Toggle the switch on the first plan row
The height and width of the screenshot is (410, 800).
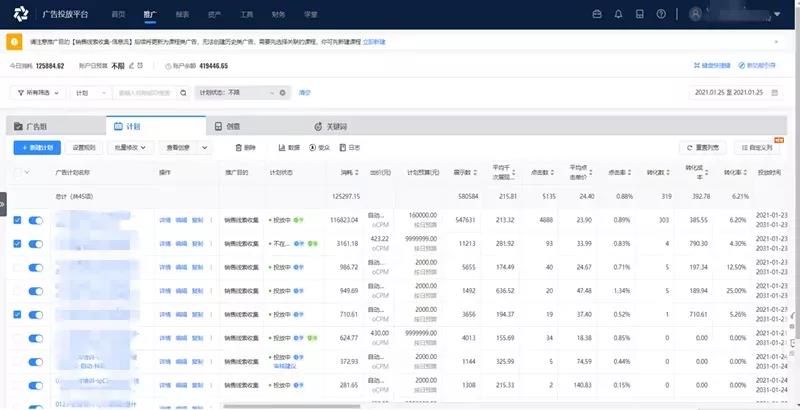37,219
